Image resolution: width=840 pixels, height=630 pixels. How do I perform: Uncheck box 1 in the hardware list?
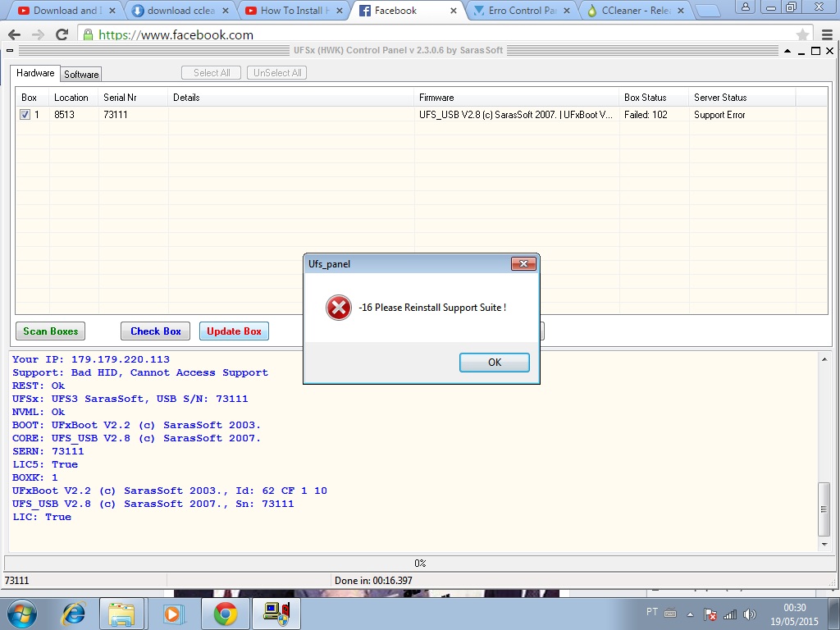click(25, 114)
